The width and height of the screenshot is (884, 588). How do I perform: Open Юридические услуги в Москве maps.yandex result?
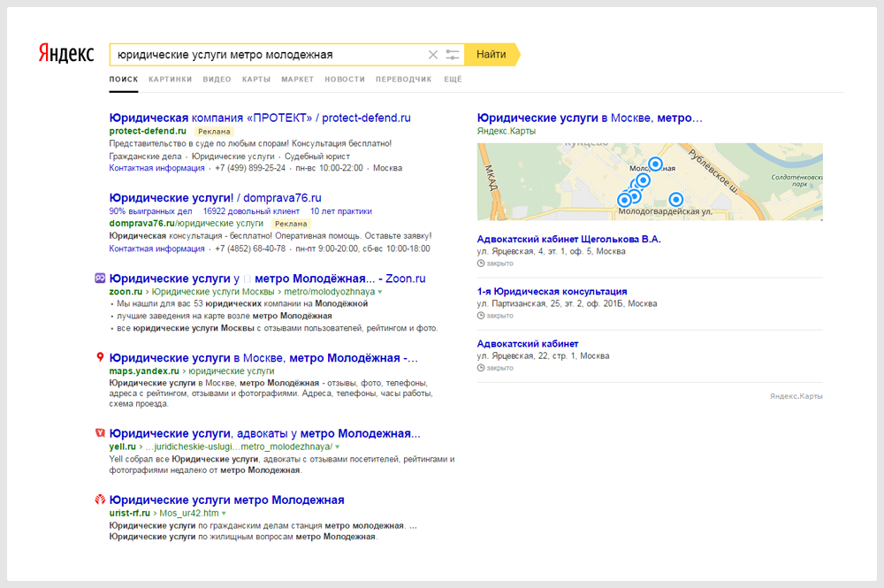[x=263, y=358]
